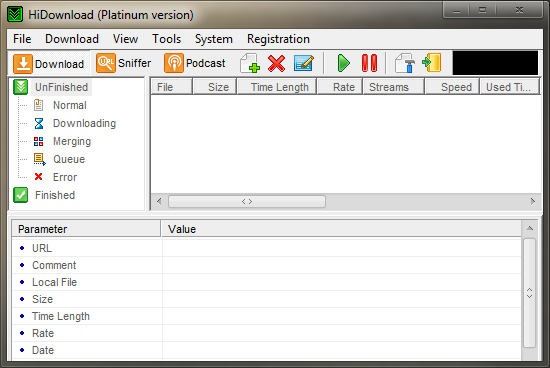Click the black banner area in toolbar
Screen dimensions: 550x368
(495, 63)
